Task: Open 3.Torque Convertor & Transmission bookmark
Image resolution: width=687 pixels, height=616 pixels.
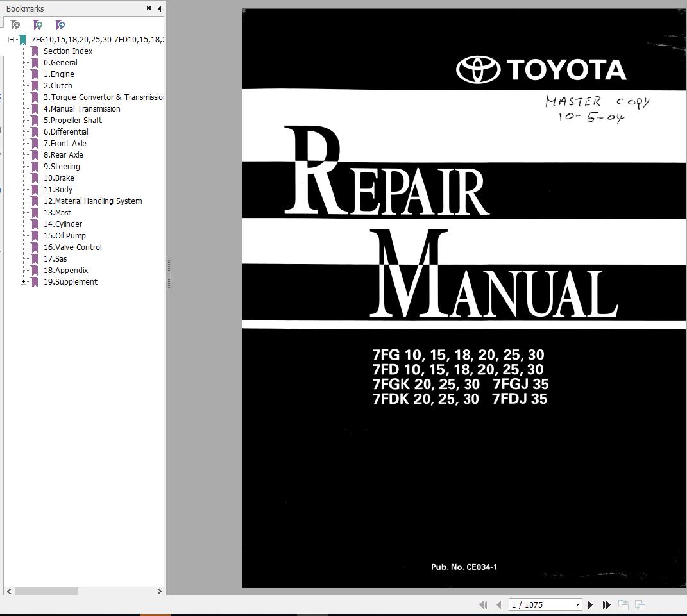Action: coord(104,97)
